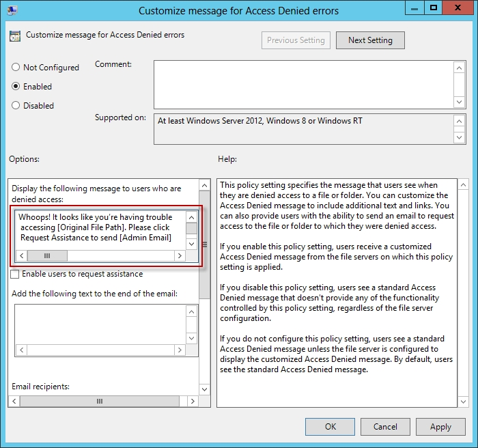
Task: Click the Next Setting button
Action: 370,40
